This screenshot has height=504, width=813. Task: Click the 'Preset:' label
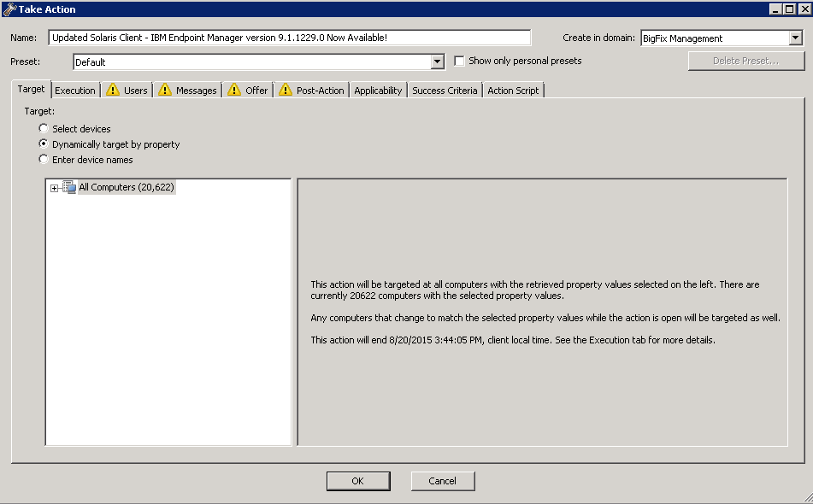click(26, 62)
